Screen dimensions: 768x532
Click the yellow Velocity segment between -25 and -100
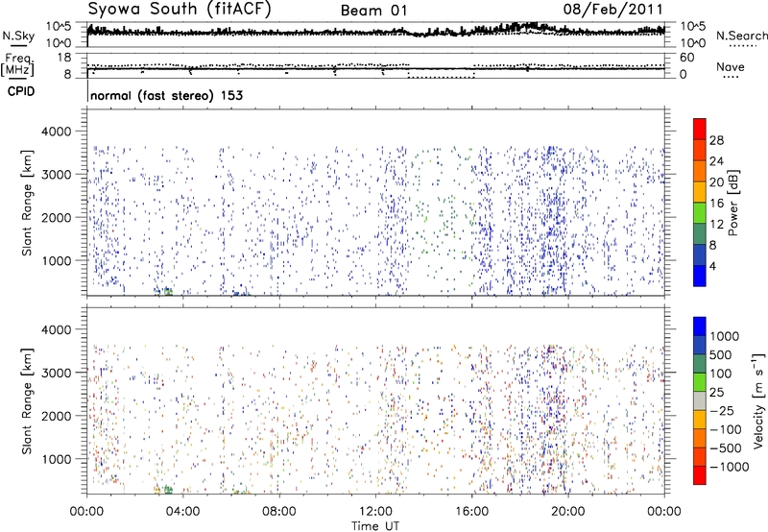(x=700, y=420)
